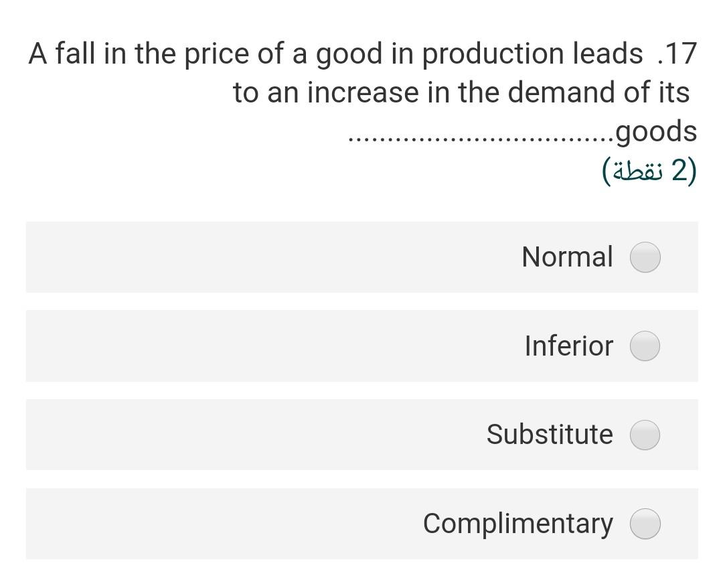The image size is (723, 588).
Task: Click the Complimentary option row
Action: click(x=361, y=524)
